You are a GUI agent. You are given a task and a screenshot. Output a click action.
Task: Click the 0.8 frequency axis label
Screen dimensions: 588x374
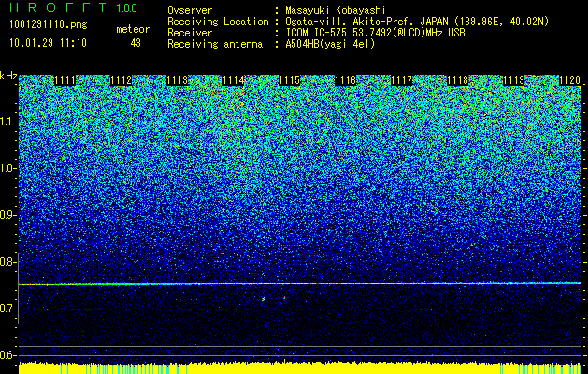pyautogui.click(x=7, y=262)
